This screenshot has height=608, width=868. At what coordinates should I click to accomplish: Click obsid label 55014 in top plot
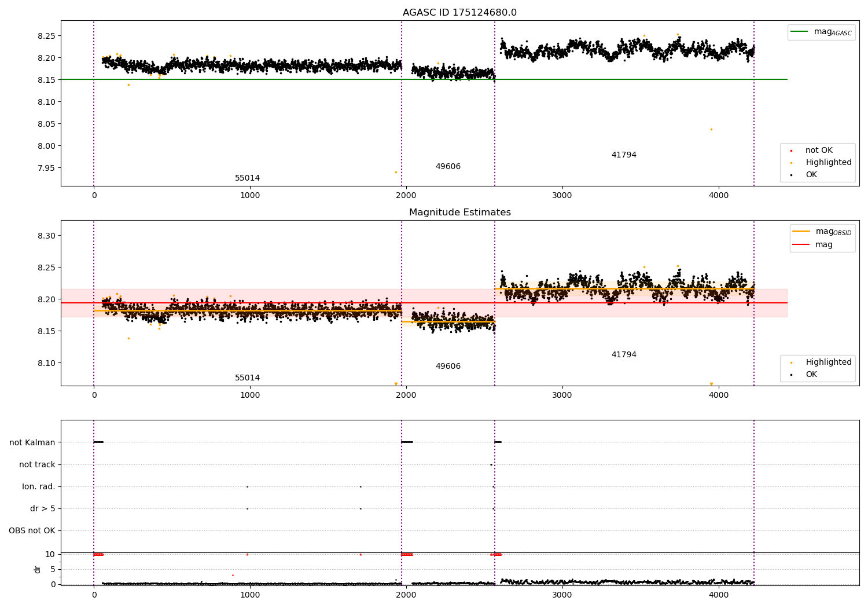coord(247,178)
